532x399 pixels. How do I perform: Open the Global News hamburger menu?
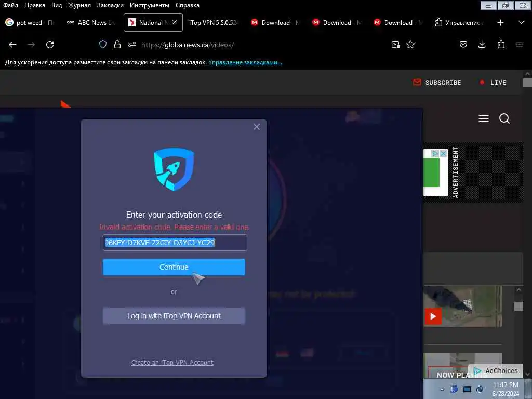484,118
